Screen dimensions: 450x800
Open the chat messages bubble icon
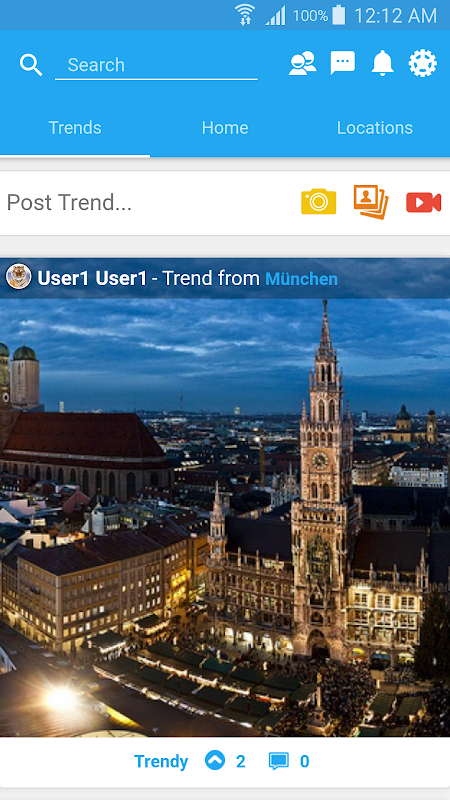[343, 63]
